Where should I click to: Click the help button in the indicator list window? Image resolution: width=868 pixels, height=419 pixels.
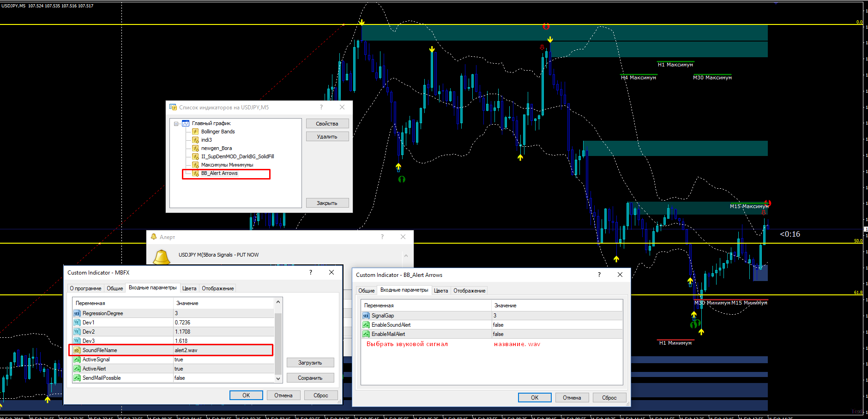(x=321, y=107)
